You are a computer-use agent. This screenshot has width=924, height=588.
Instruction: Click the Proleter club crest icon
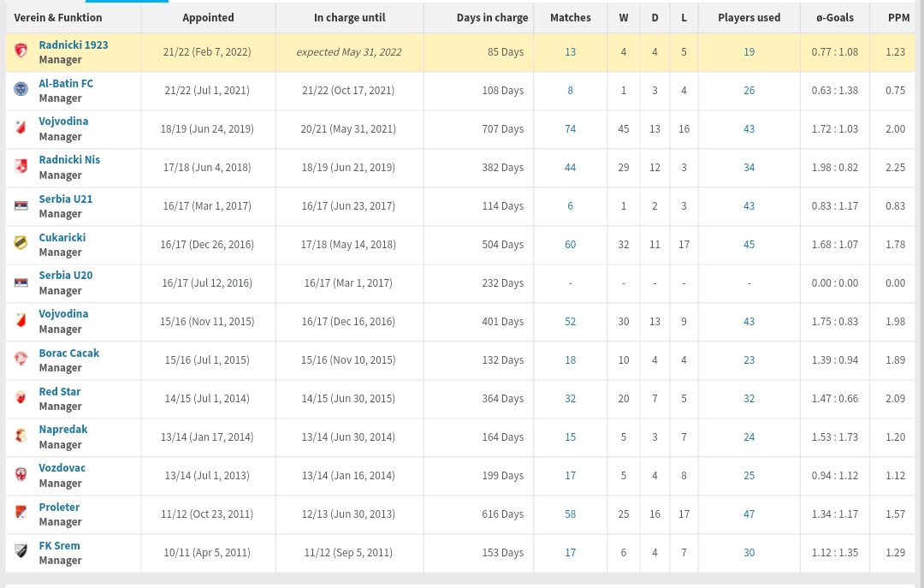tap(21, 513)
